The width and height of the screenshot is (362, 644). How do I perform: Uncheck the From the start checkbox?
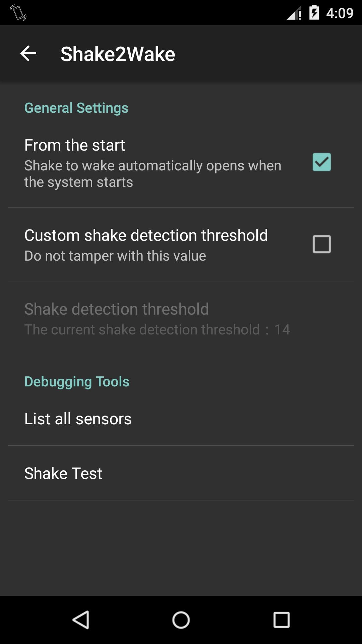321,162
